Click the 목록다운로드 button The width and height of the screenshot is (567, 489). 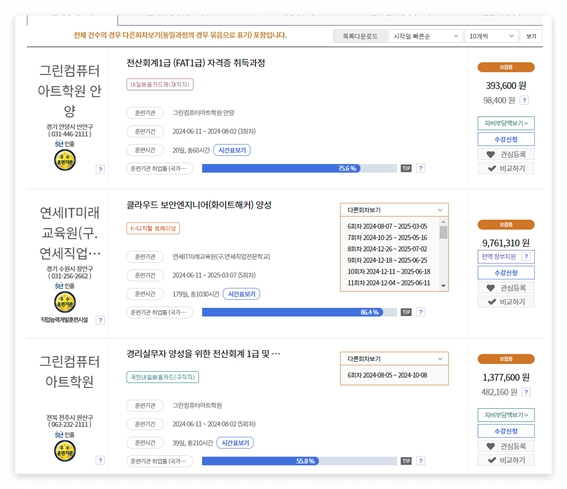(360, 36)
